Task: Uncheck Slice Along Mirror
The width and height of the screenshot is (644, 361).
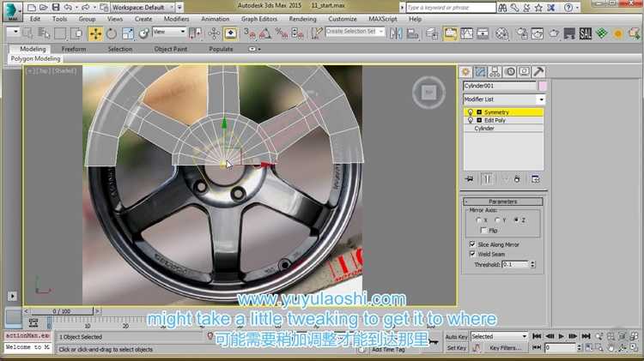Action: pyautogui.click(x=472, y=244)
